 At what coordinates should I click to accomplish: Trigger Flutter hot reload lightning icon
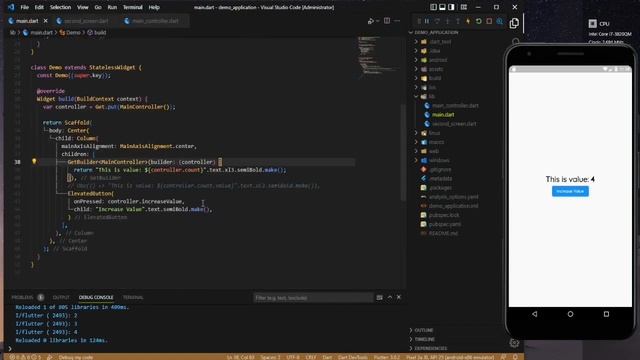pyautogui.click(x=468, y=21)
